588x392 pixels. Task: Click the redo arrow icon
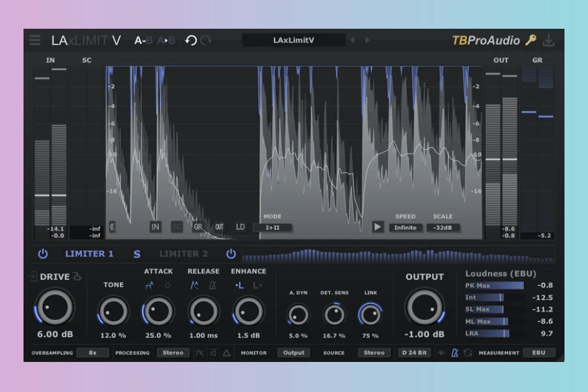click(x=206, y=40)
